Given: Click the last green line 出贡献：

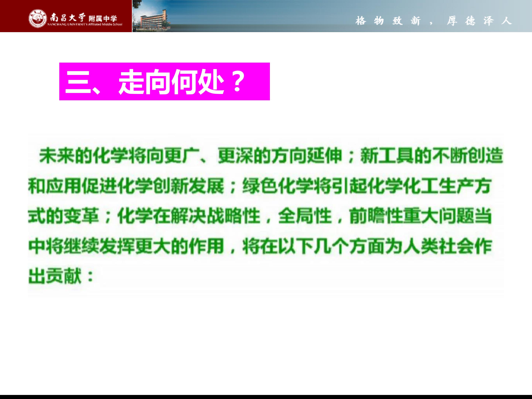Looking at the screenshot, I should pos(61,276).
